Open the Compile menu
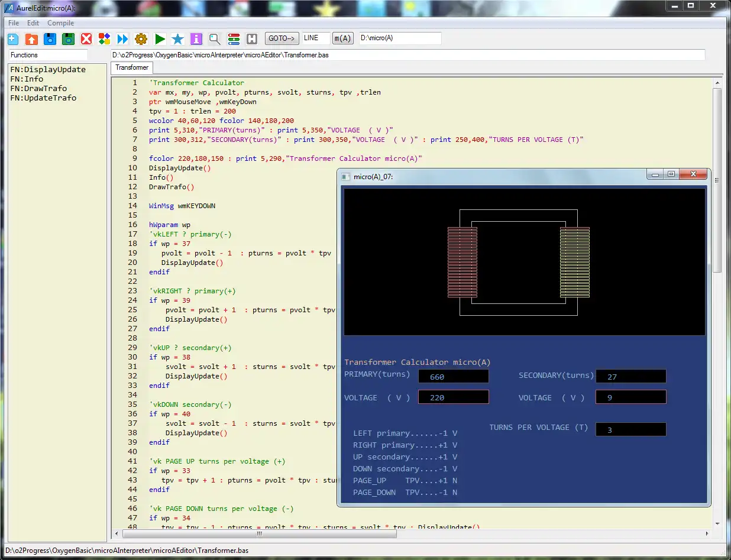 pyautogui.click(x=61, y=23)
